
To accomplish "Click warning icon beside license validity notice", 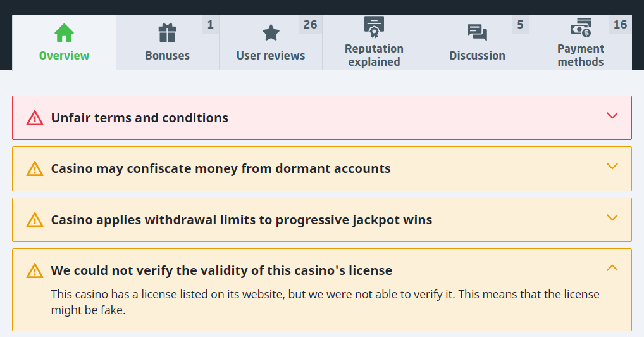I will pyautogui.click(x=35, y=270).
